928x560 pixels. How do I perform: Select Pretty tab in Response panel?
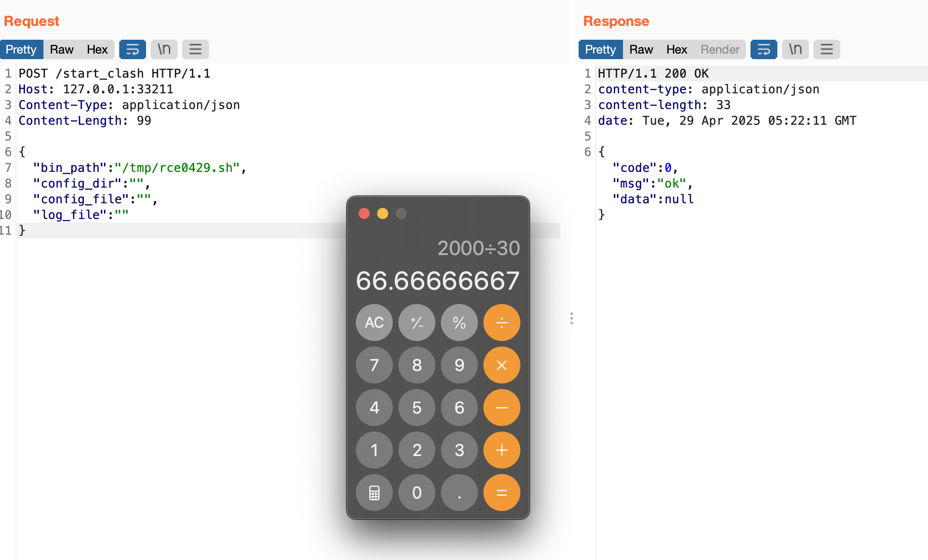[600, 49]
